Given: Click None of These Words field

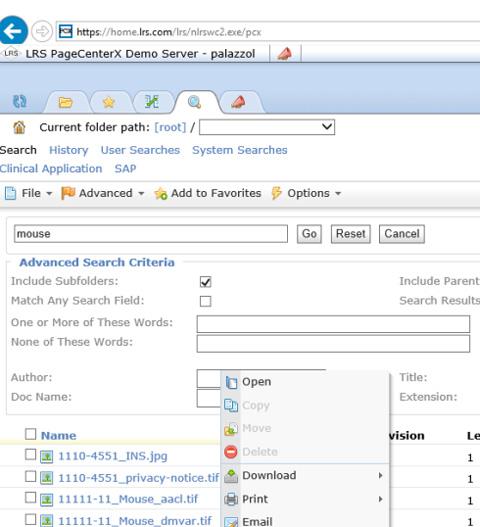Looking at the screenshot, I should [333, 343].
